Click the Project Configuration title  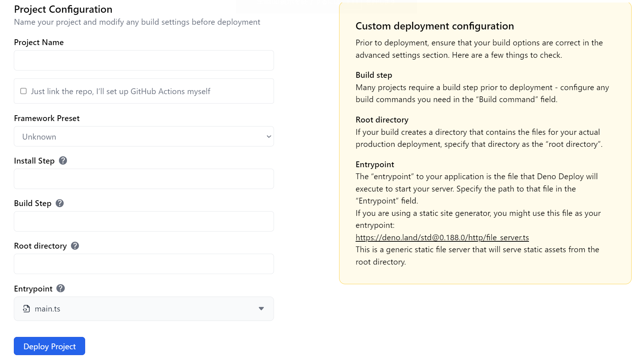(x=63, y=9)
